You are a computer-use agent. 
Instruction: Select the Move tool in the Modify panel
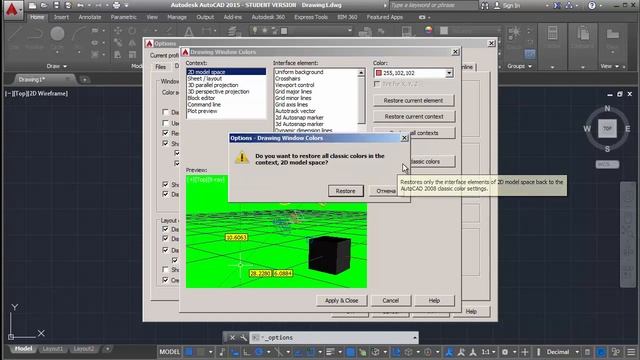coord(118,31)
